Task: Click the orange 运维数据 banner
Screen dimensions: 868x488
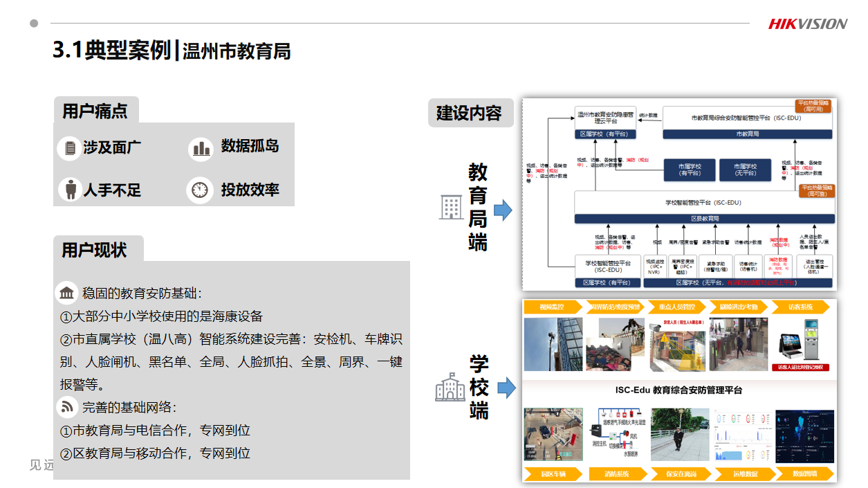Action: (x=744, y=474)
